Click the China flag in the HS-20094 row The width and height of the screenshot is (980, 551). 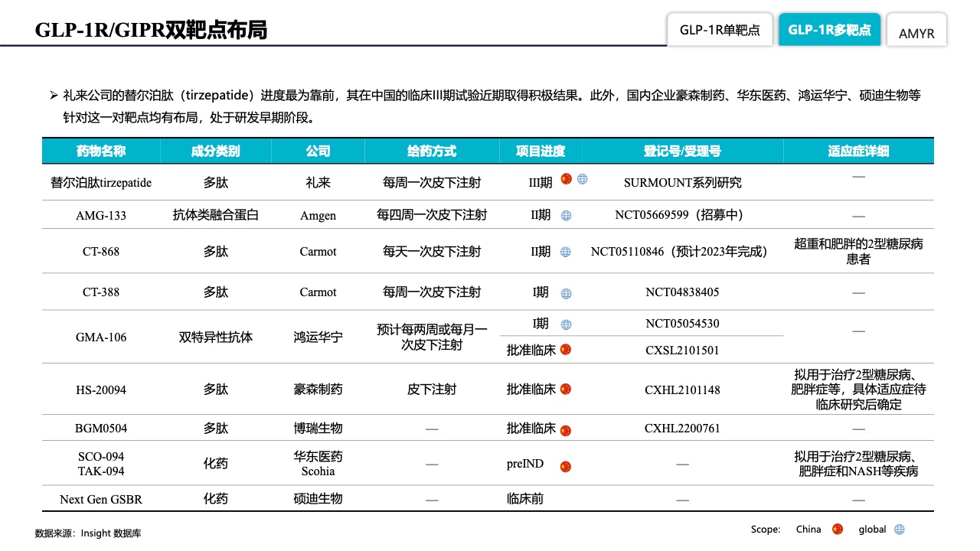(x=566, y=390)
